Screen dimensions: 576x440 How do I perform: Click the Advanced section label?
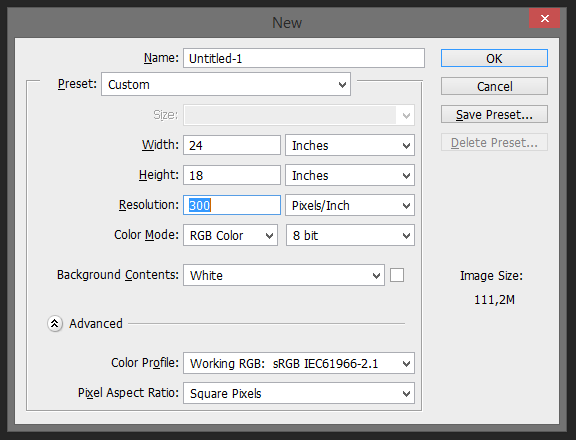[96, 324]
